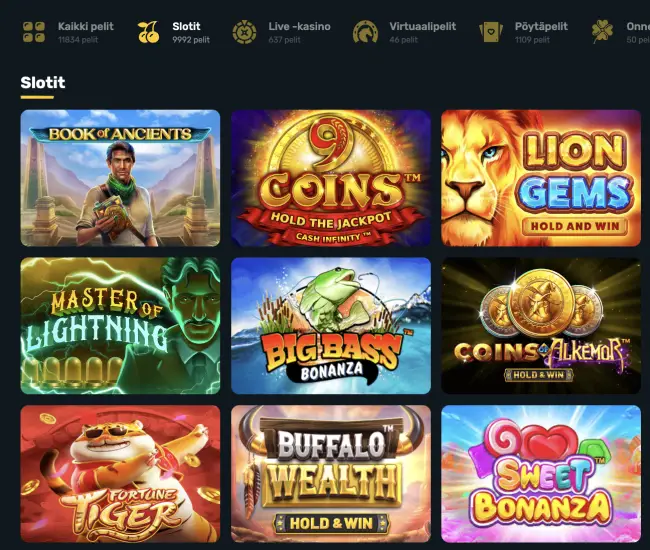This screenshot has width=650, height=550.
Task: Open the Lion Gems Hold and Win game
Action: (541, 178)
